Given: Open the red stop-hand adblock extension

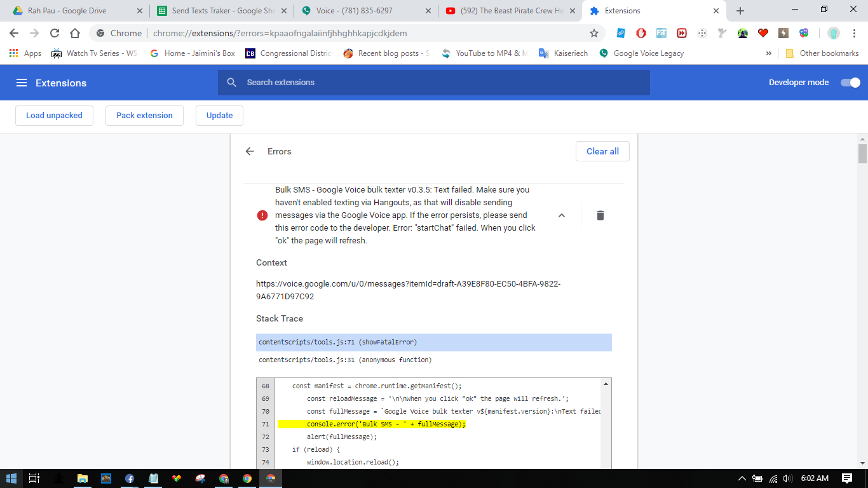Looking at the screenshot, I should (x=641, y=33).
